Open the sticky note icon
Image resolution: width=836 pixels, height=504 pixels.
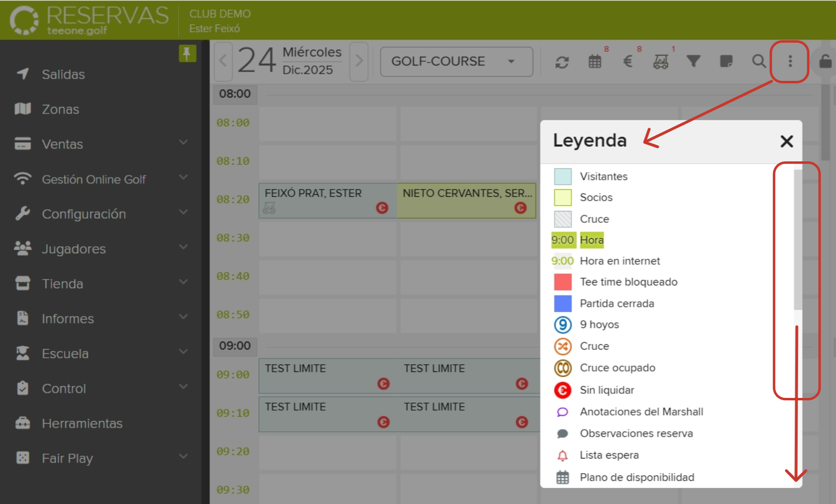(x=726, y=61)
